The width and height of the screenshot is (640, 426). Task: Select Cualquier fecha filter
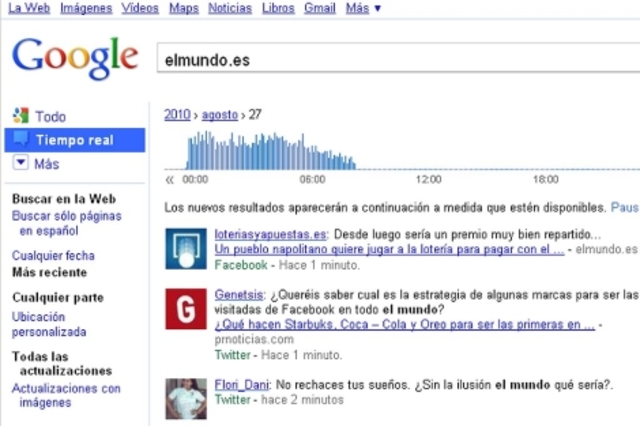(x=53, y=256)
